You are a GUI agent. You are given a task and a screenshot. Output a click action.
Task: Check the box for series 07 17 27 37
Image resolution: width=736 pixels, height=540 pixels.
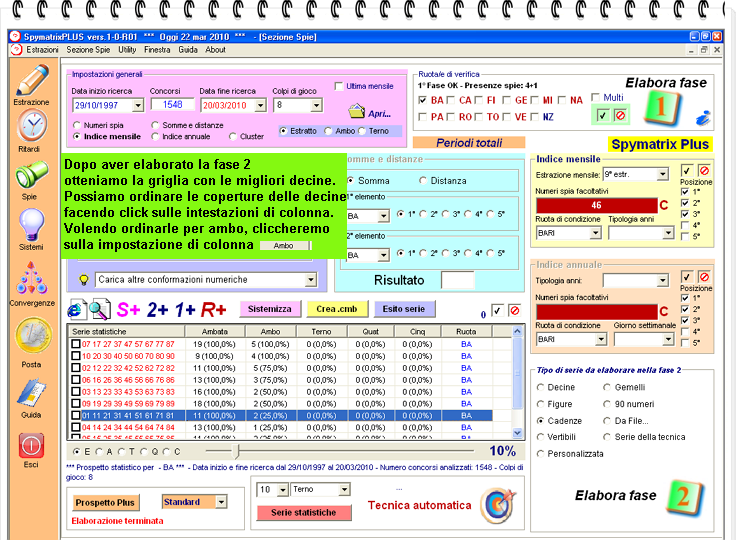click(76, 344)
